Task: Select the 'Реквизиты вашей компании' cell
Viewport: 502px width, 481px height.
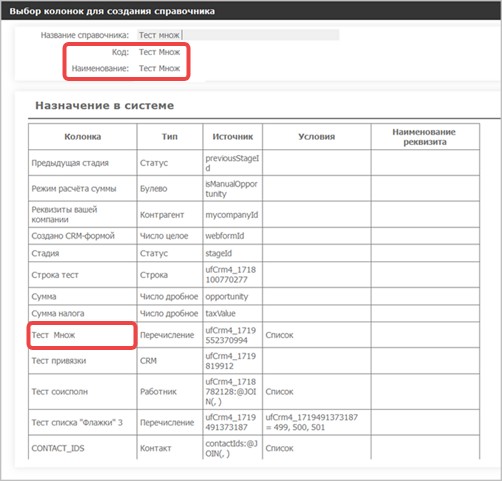Action: click(x=83, y=215)
